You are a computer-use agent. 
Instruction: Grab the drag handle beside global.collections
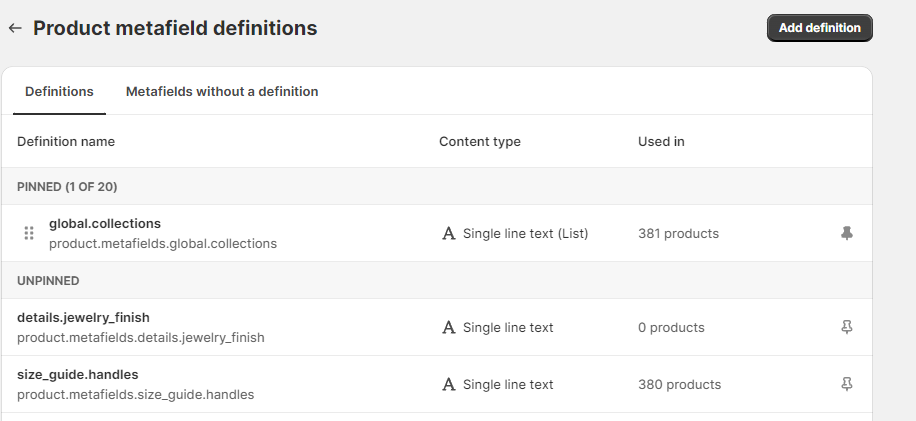click(29, 233)
